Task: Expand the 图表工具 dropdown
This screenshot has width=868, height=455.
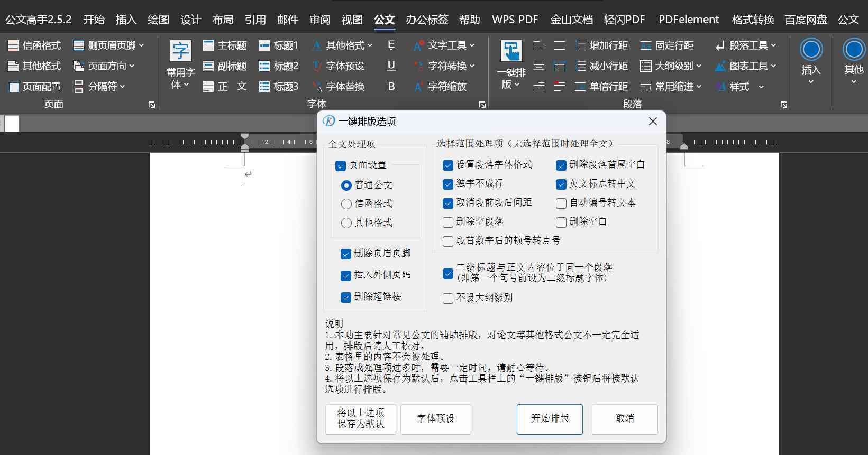Action: point(773,66)
